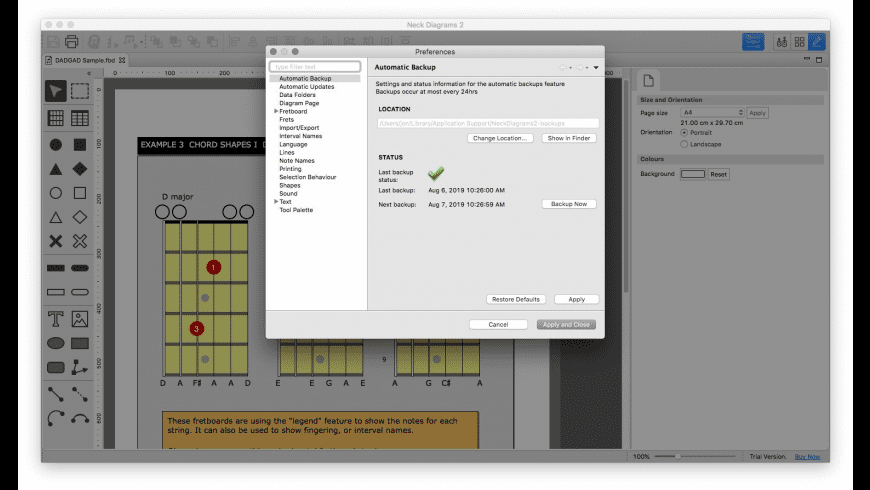The height and width of the screenshot is (490, 870).
Task: Select the outlined X marker tool
Action: click(80, 241)
